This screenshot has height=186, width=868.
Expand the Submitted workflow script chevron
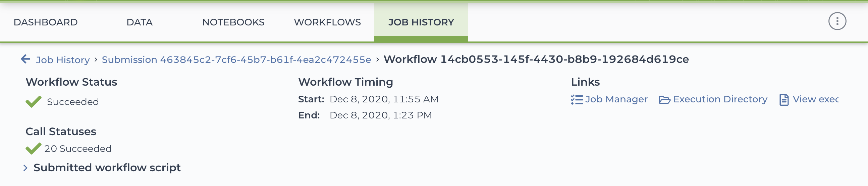coord(25,168)
